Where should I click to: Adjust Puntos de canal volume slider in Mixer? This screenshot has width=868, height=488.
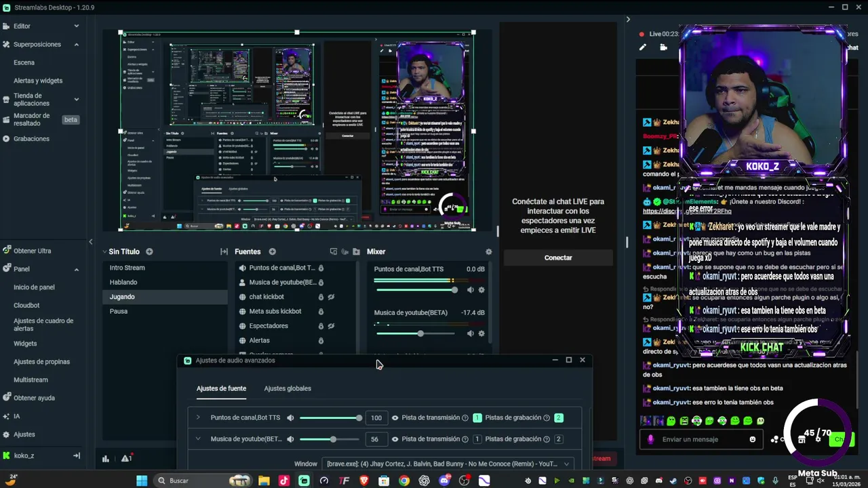416,290
